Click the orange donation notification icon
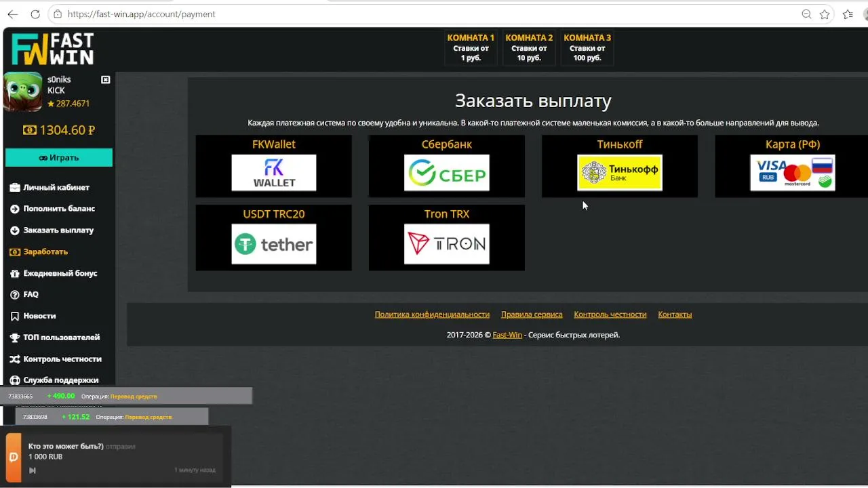 pyautogui.click(x=14, y=457)
